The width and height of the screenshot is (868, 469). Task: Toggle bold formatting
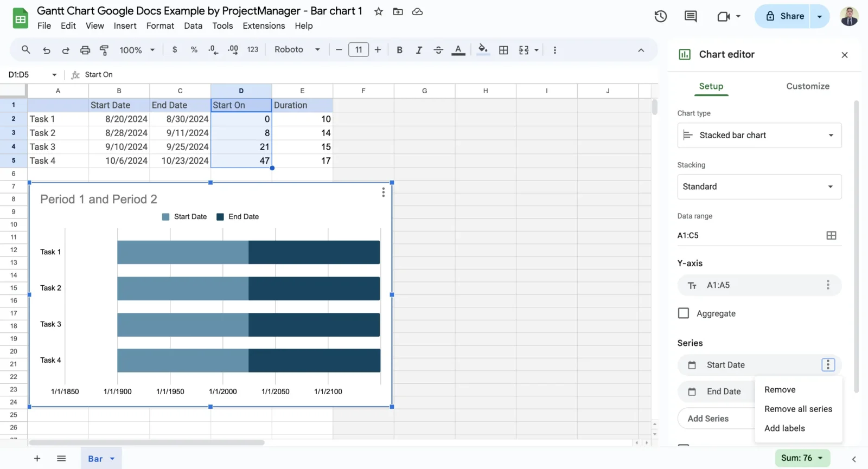point(399,50)
